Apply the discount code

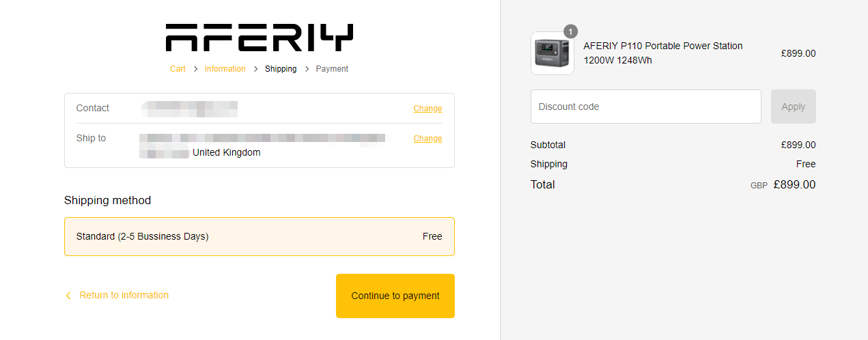click(794, 107)
